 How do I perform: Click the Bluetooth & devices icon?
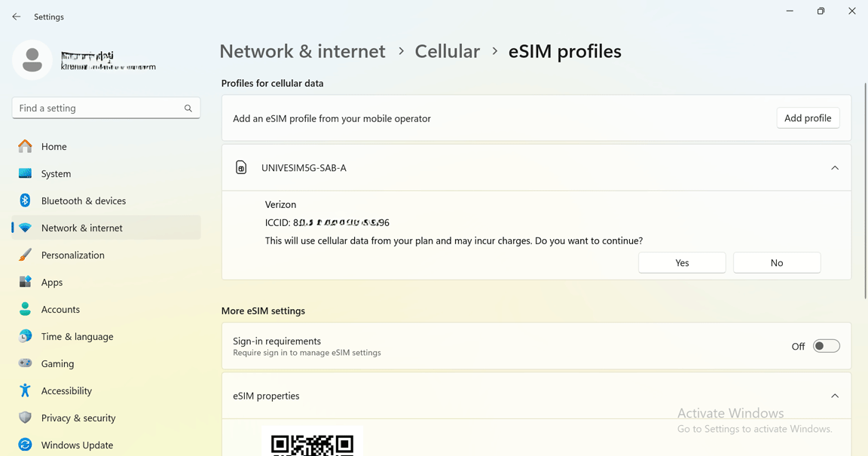tap(25, 200)
